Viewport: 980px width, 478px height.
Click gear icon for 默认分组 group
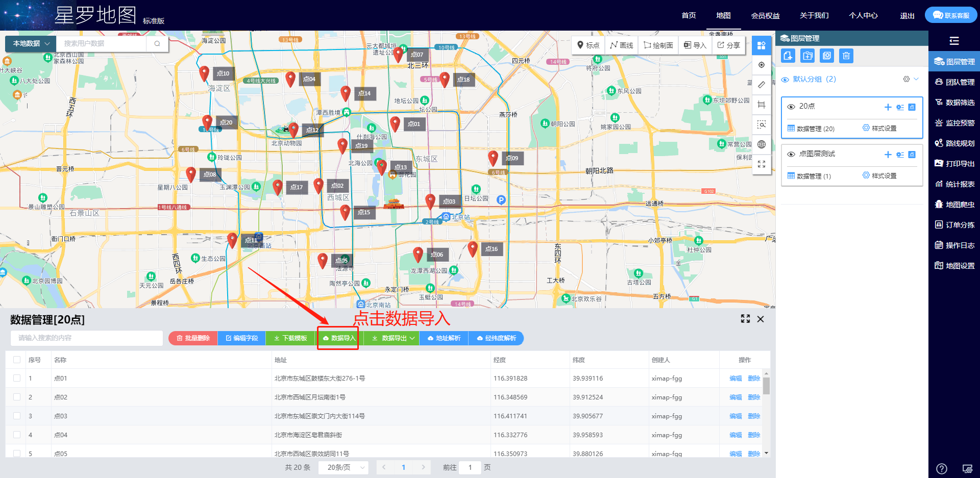906,79
